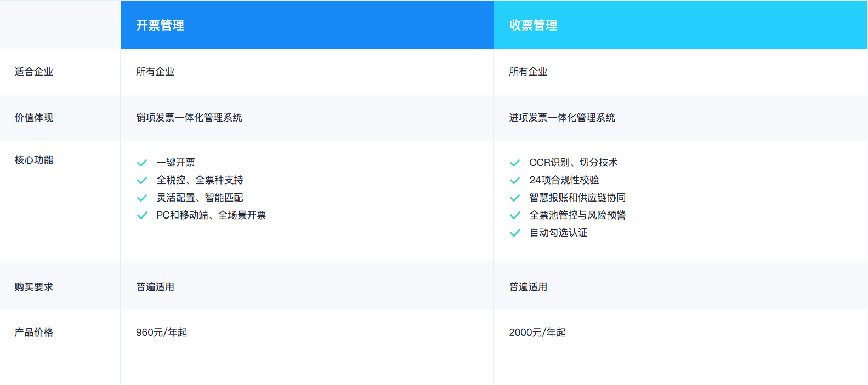
Task: Click the 购买要求 row label
Action: [x=34, y=287]
